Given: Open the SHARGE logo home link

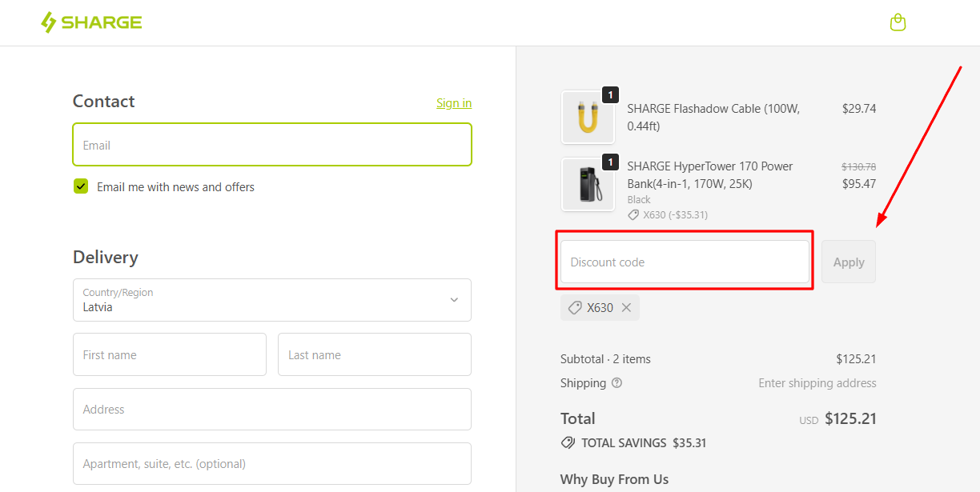Looking at the screenshot, I should coord(91,22).
